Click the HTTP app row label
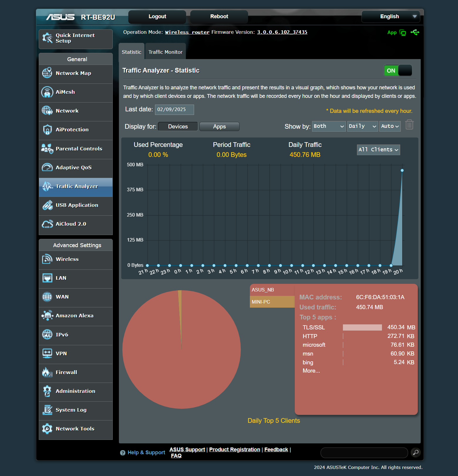This screenshot has width=458, height=476. click(x=310, y=336)
